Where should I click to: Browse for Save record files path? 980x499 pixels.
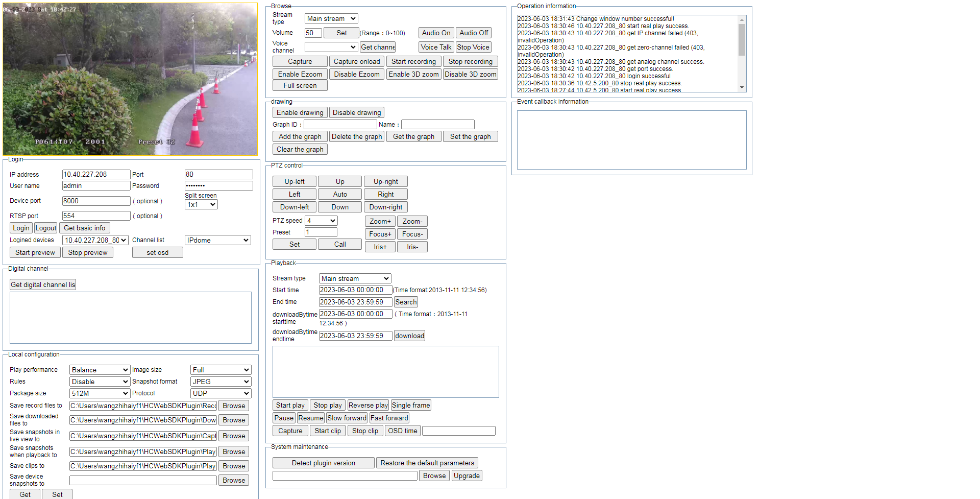234,406
